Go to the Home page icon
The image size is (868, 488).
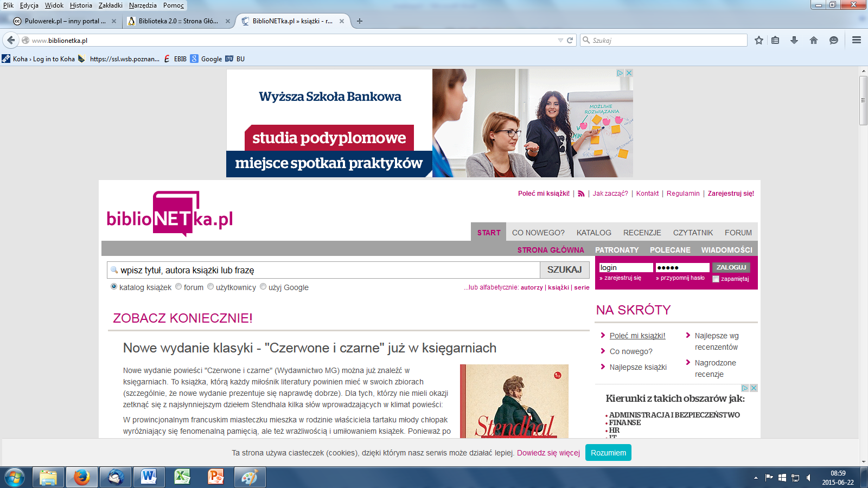click(814, 40)
